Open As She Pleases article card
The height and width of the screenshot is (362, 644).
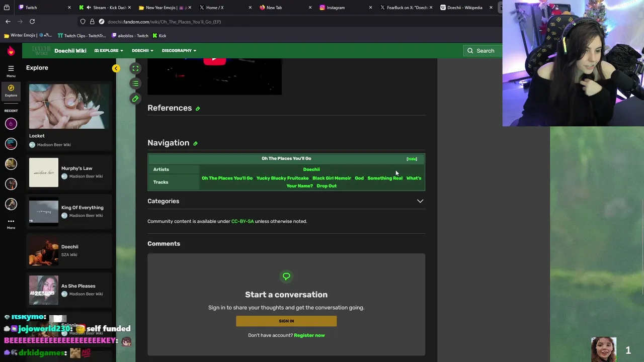(x=69, y=290)
